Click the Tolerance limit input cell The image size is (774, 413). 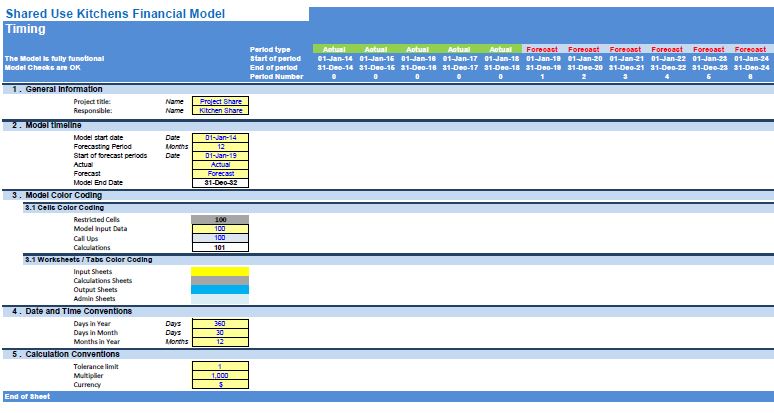click(220, 367)
